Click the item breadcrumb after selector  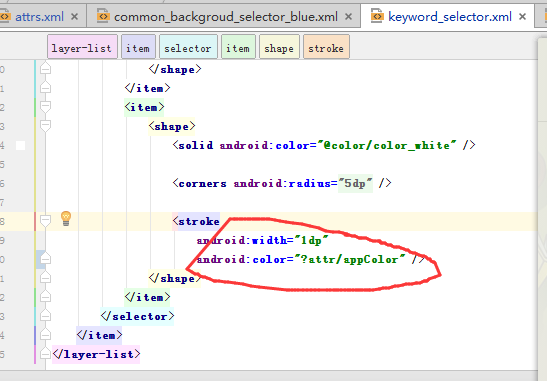(x=238, y=47)
